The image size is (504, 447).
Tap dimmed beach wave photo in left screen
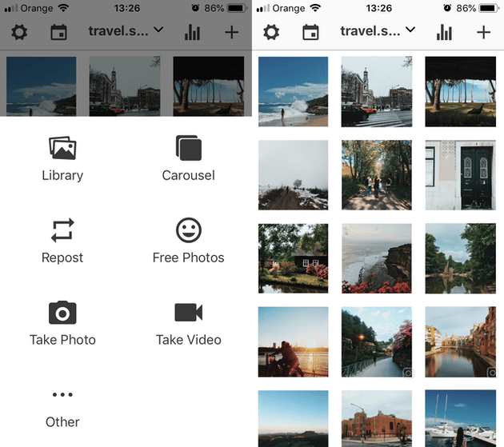coord(41,86)
